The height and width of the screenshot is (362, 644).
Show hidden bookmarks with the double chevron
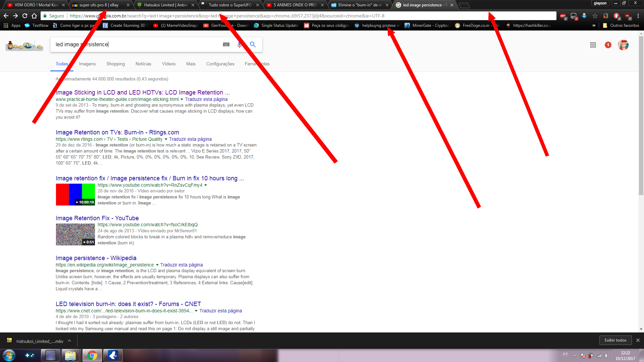click(x=594, y=25)
